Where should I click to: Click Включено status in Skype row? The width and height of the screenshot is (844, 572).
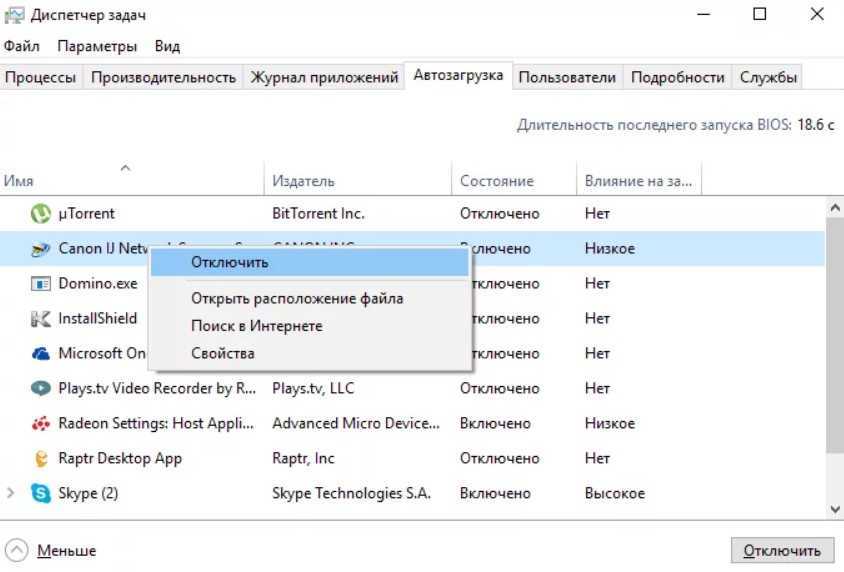pyautogui.click(x=495, y=493)
